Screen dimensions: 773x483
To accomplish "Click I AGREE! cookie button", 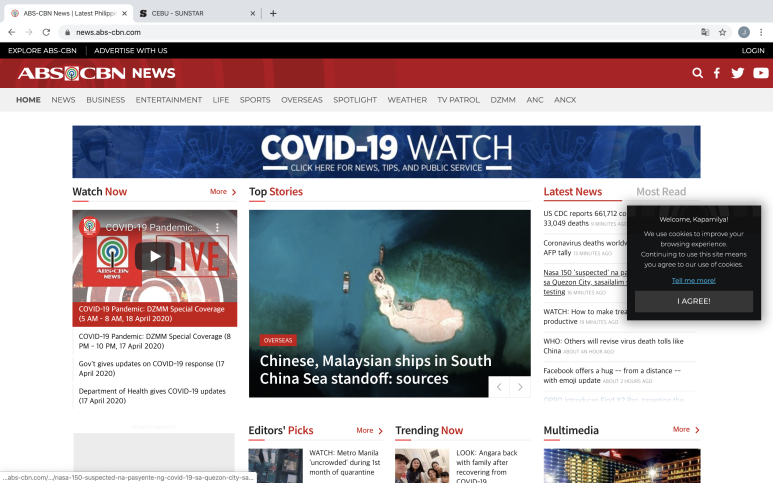I will tap(694, 301).
